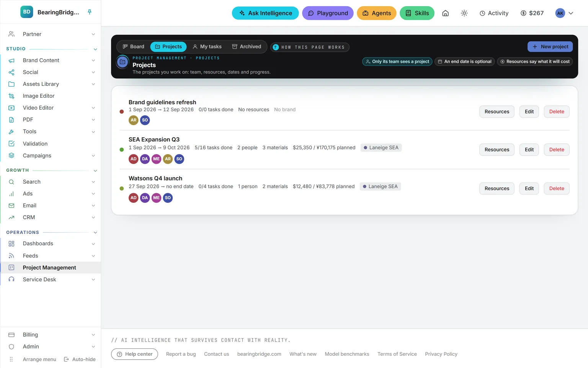Viewport: 588px width, 368px height.
Task: Collapse the GROWTH section chevron
Action: coord(95,171)
